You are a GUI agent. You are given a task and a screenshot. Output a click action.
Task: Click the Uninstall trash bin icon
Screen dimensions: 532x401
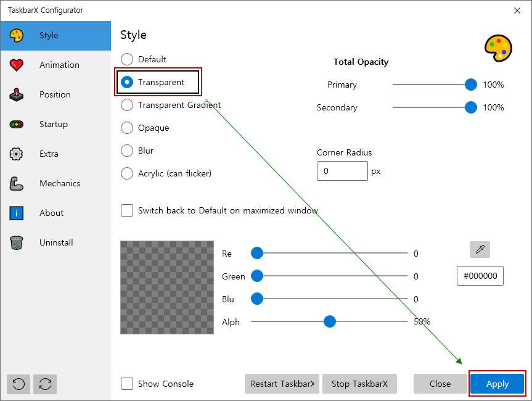16,243
